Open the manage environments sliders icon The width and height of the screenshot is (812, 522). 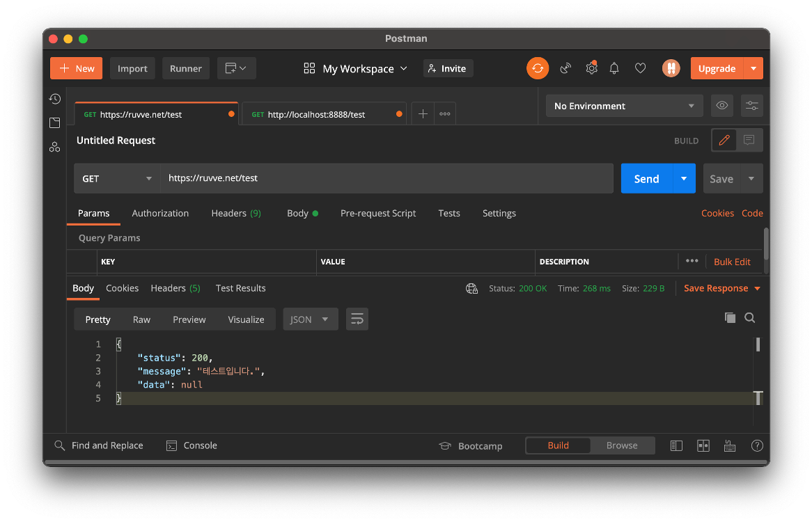pos(752,106)
